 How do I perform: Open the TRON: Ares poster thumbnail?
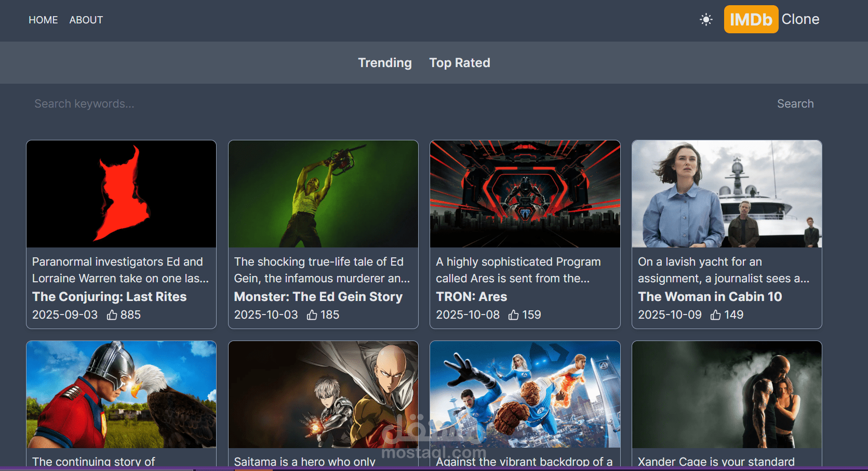click(x=525, y=194)
